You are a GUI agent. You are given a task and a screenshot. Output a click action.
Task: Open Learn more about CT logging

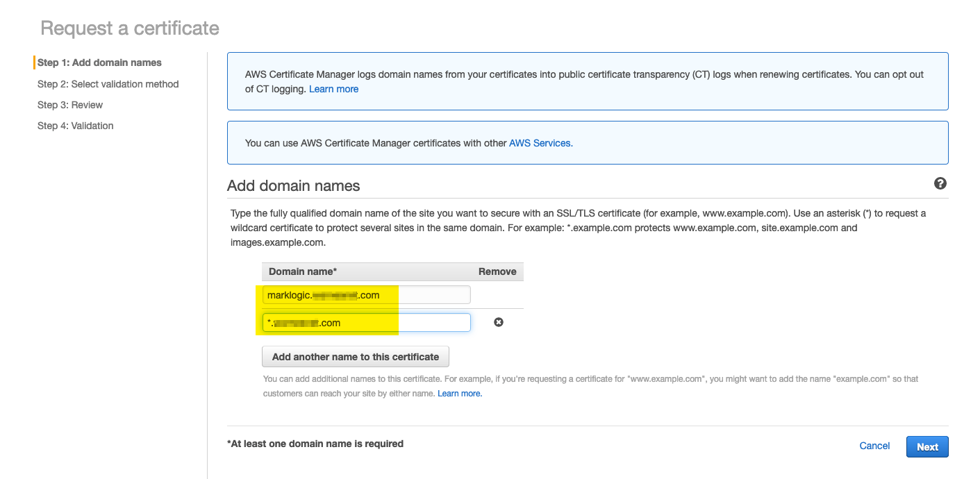(334, 89)
